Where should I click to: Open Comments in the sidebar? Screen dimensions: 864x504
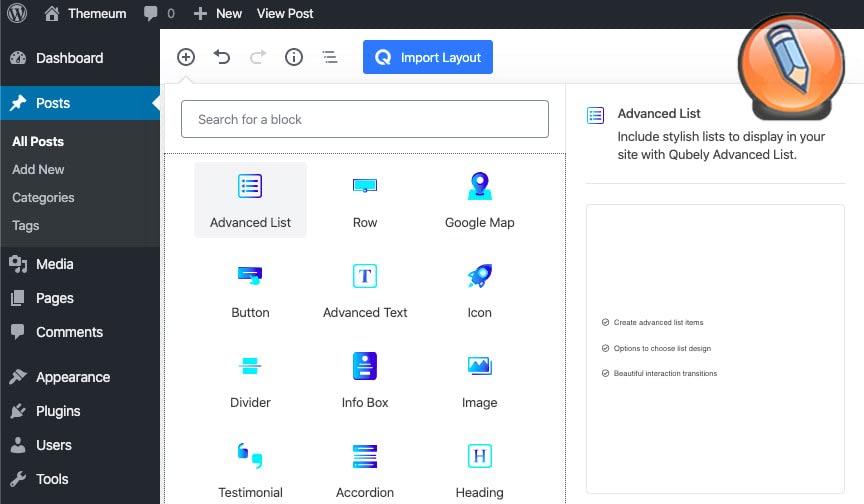(x=80, y=332)
